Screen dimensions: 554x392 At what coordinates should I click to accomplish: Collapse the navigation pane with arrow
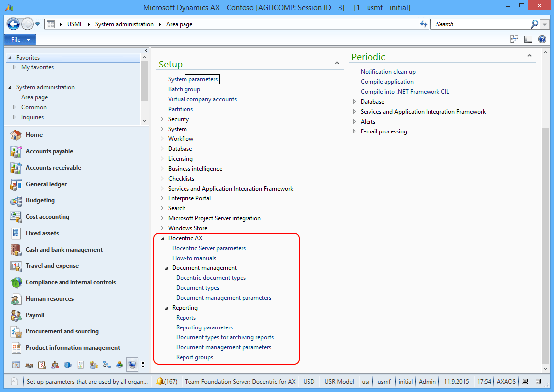(146, 50)
